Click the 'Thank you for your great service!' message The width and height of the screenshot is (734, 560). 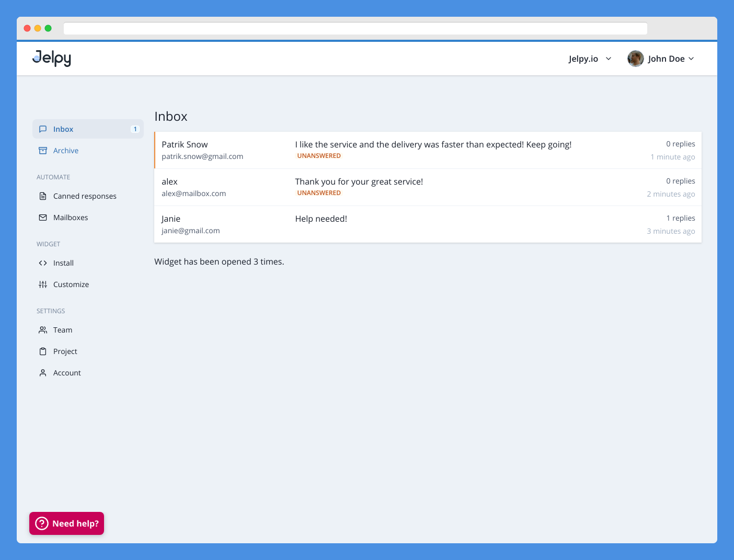[x=359, y=181]
